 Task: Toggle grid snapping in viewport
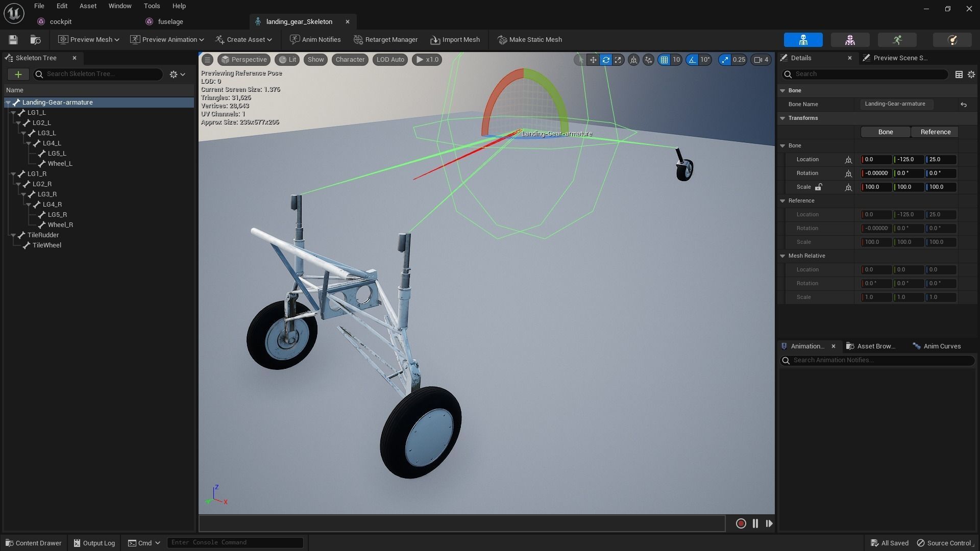664,60
